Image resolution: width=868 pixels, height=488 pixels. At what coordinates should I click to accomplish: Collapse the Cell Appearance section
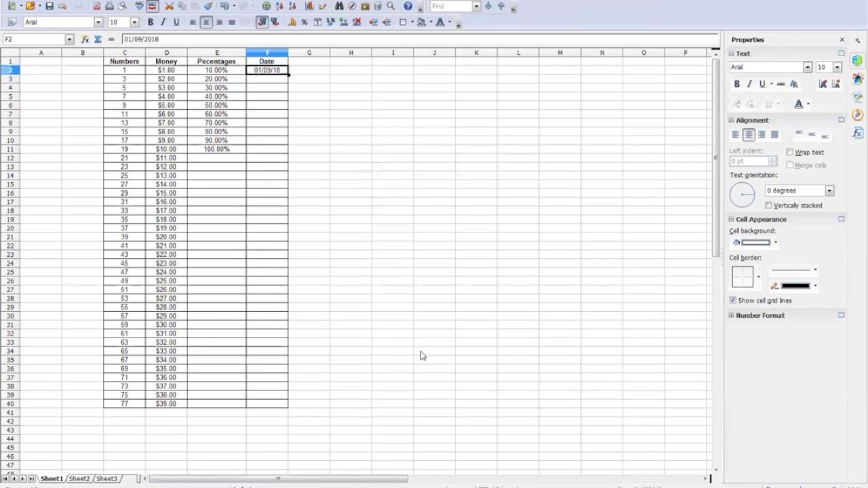(x=732, y=219)
